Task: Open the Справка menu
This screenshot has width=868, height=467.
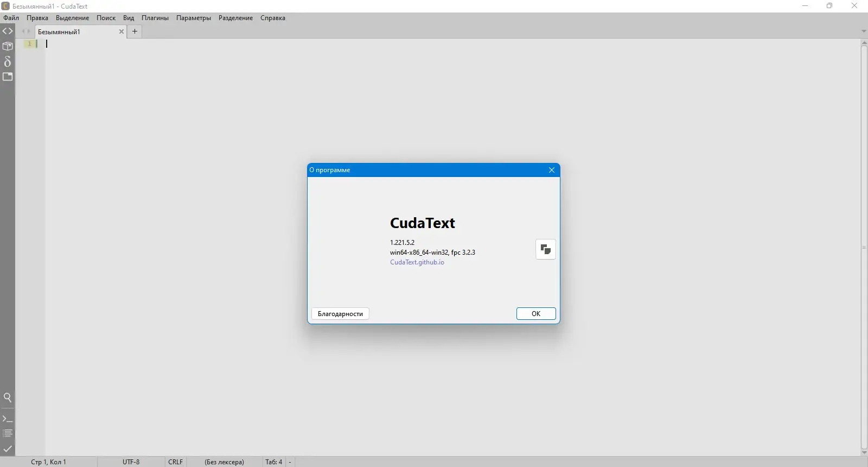Action: click(273, 18)
